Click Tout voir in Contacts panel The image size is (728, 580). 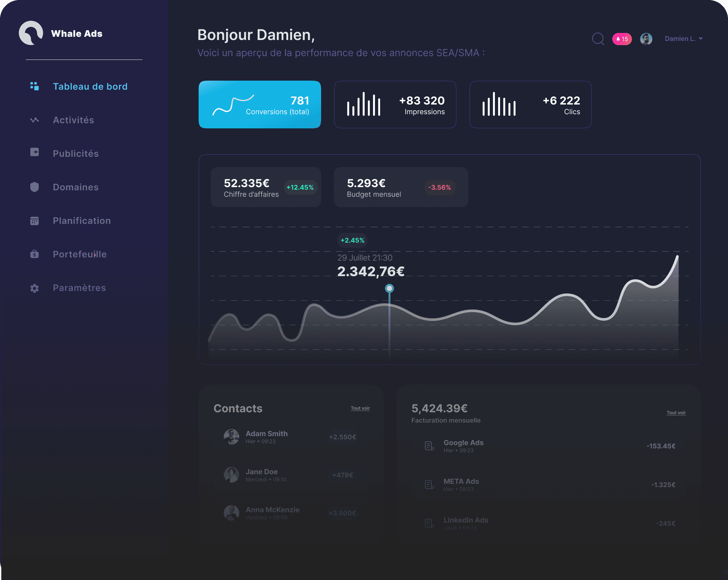coord(360,408)
